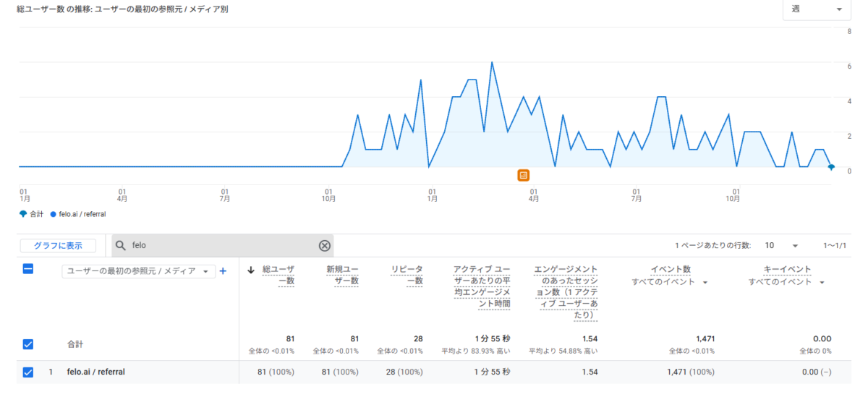Click the 新規ユーザー数 column header
Screen dimensions: 868x397
pos(342,275)
